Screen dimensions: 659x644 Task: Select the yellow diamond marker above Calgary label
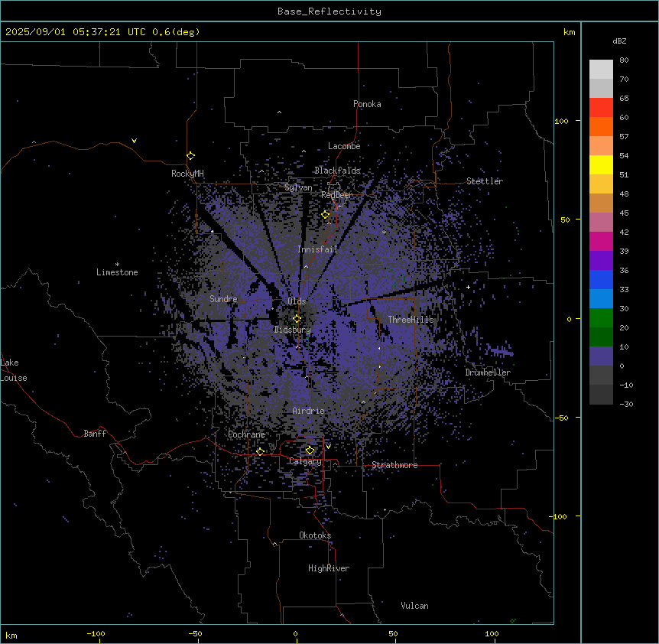[x=310, y=450]
